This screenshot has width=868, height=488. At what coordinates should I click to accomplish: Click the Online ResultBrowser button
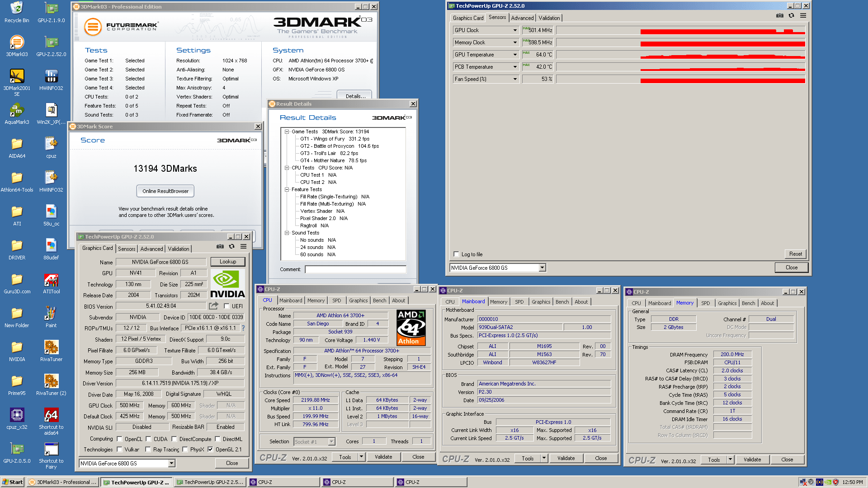coord(165,191)
